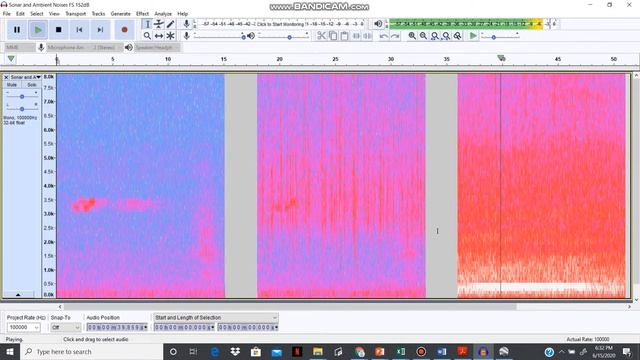Open the audio host (MME) dropdown

click(20, 47)
